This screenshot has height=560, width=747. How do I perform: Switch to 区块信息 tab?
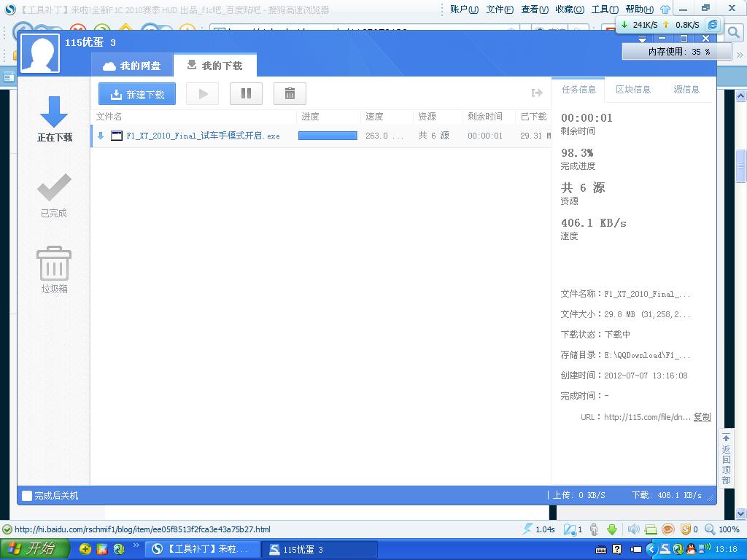633,90
